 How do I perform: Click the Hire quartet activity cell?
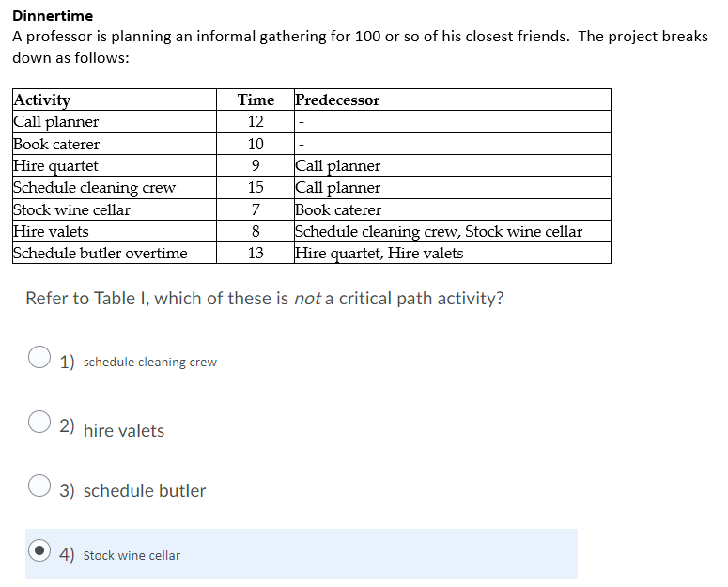115,165
